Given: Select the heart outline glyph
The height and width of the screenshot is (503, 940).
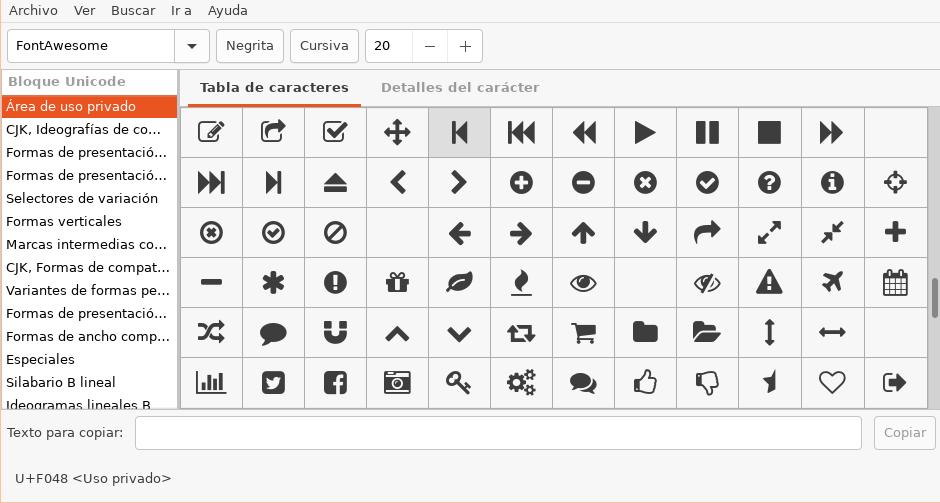Looking at the screenshot, I should [x=831, y=382].
